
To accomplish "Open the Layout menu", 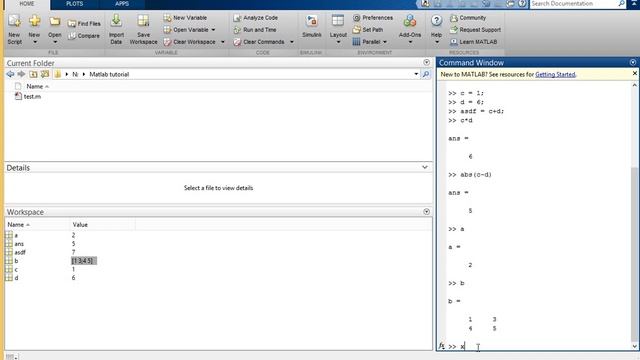I will 338,29.
